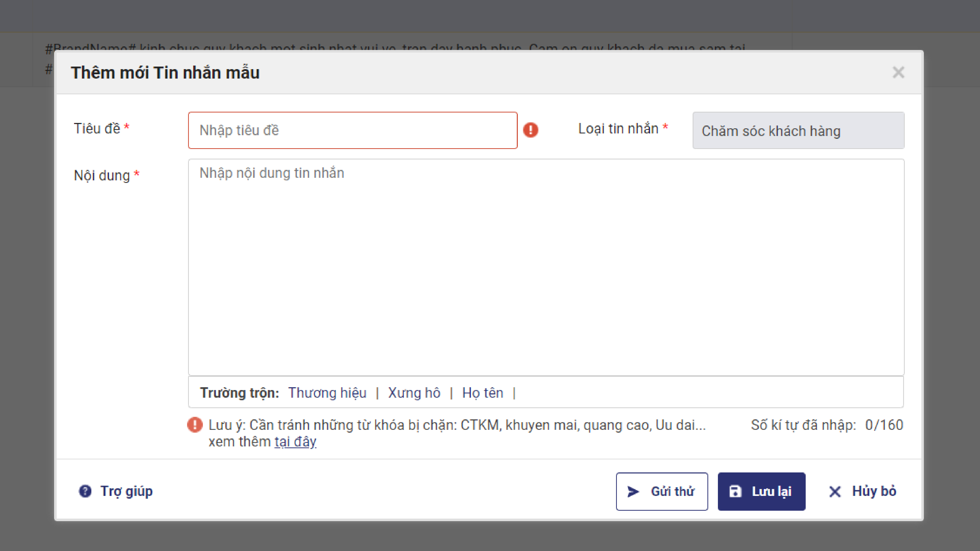Click the Tiêu đề field label
This screenshot has width=980, height=551.
pyautogui.click(x=97, y=129)
